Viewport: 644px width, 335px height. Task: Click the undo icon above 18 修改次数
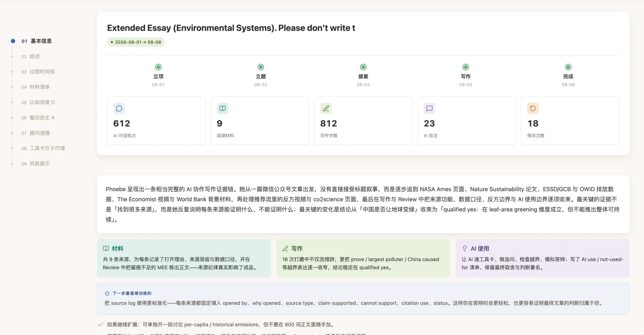(x=533, y=108)
